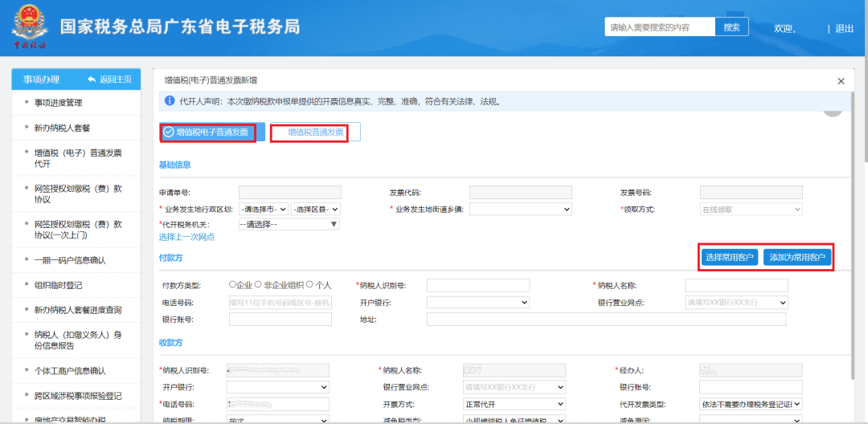Open the 开票方式 正常代开 dropdown
This screenshot has height=424, width=868.
[514, 404]
